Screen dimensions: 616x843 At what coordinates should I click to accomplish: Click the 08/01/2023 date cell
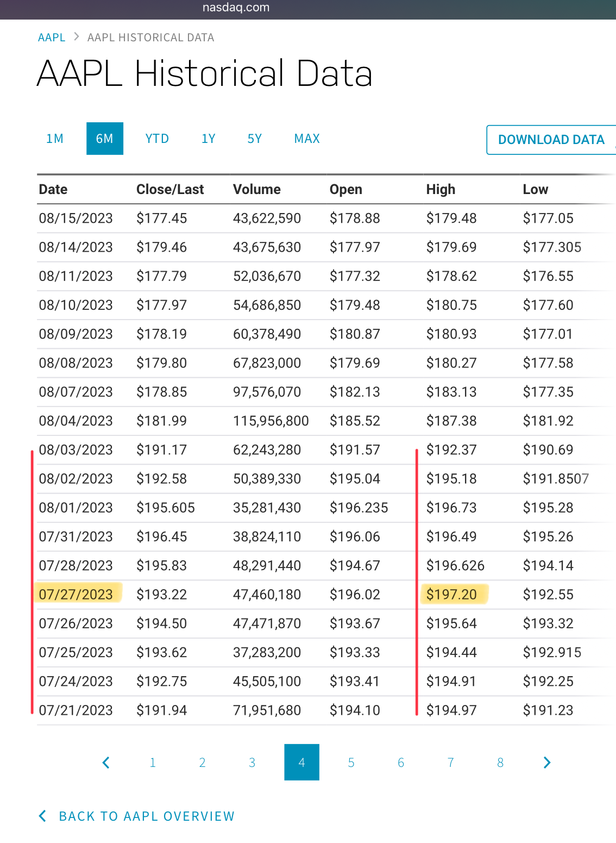[76, 508]
